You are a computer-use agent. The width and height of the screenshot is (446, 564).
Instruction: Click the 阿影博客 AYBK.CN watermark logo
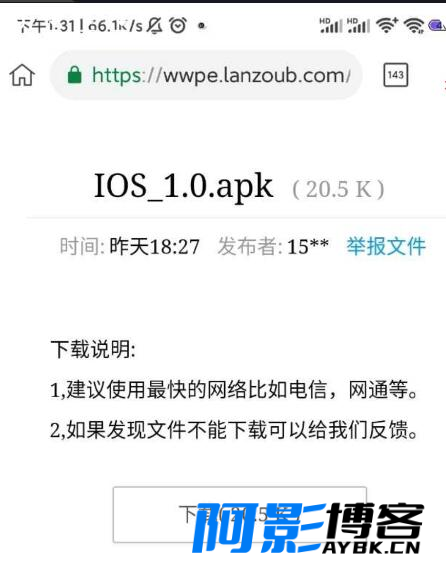coord(308,527)
